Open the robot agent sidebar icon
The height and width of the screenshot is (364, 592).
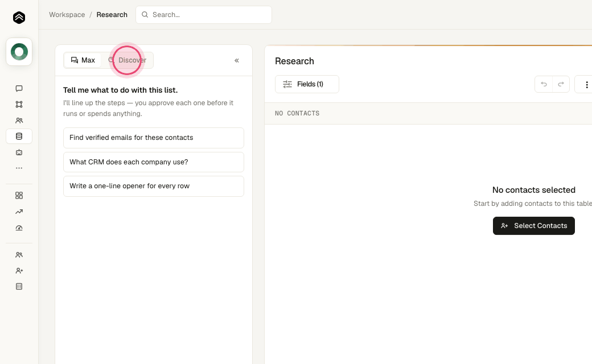[x=19, y=152]
